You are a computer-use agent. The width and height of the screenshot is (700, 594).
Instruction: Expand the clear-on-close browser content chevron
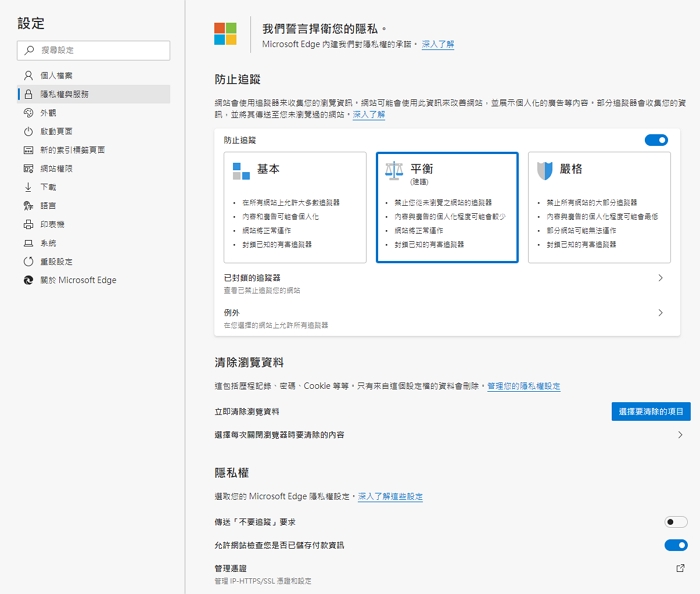click(680, 435)
